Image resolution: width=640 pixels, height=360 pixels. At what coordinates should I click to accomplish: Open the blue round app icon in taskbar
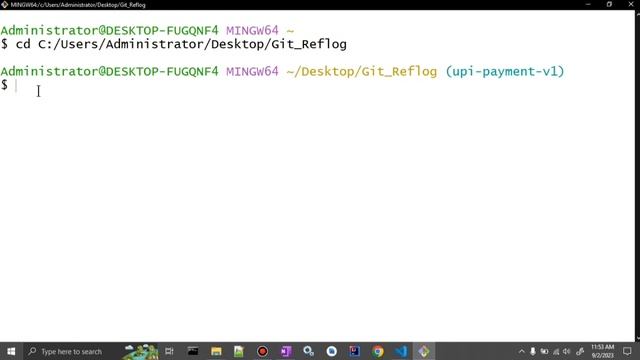(331, 351)
